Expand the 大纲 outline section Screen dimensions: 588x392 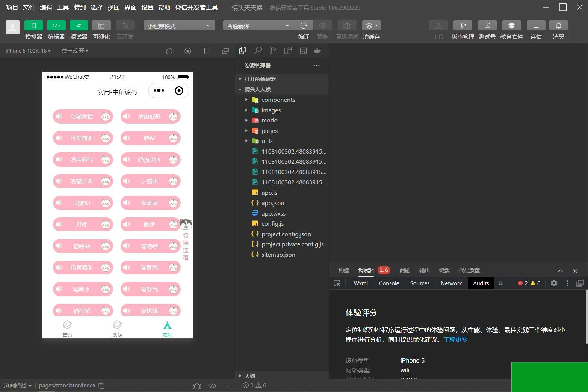[x=282, y=376]
